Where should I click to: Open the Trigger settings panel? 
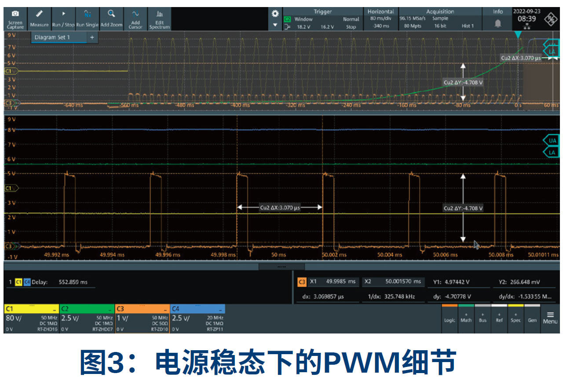322,19
